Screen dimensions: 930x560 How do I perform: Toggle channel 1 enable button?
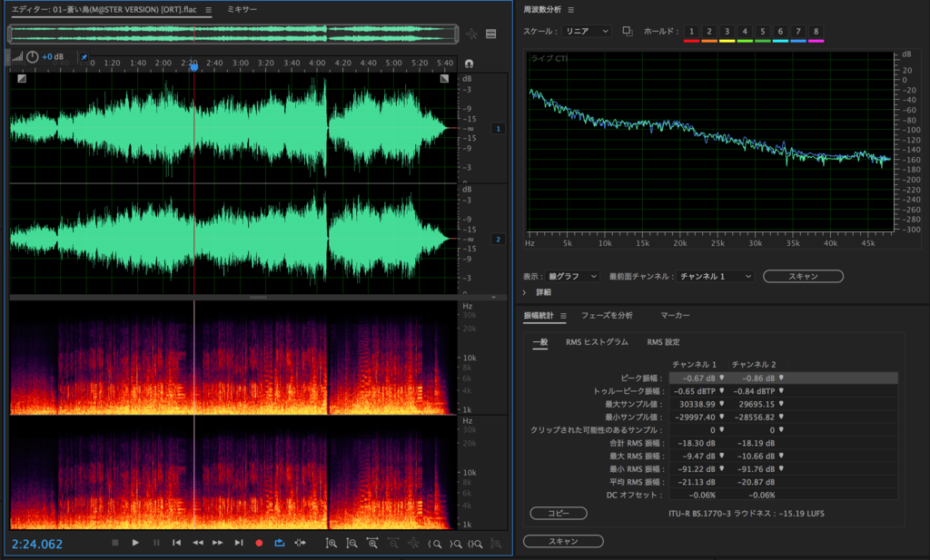(499, 129)
